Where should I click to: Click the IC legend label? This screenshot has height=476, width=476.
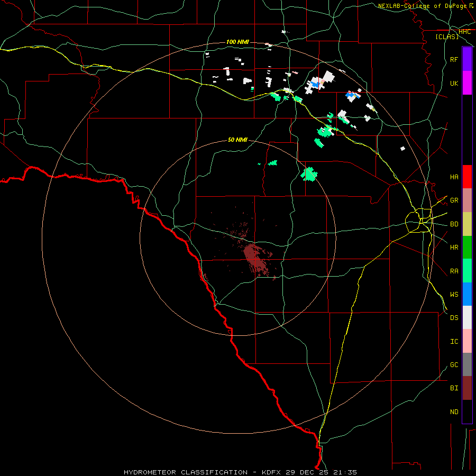[454, 342]
